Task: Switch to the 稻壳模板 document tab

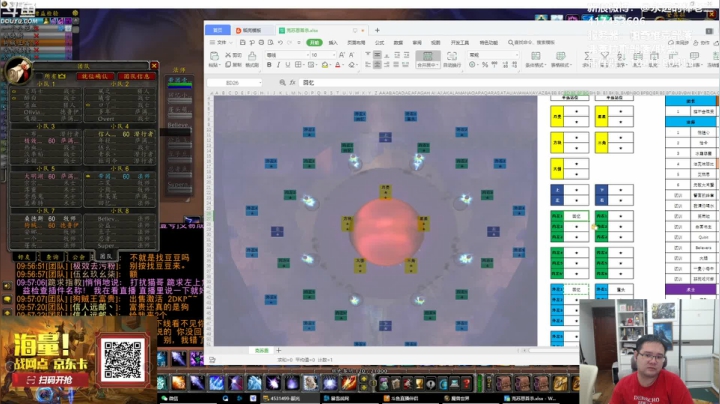Action: coord(252,30)
